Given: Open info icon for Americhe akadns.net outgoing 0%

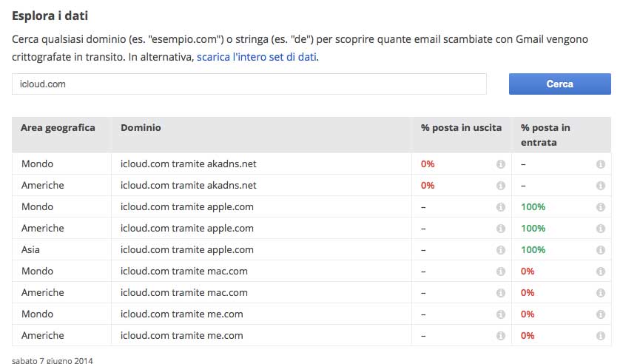Looking at the screenshot, I should coord(501,186).
